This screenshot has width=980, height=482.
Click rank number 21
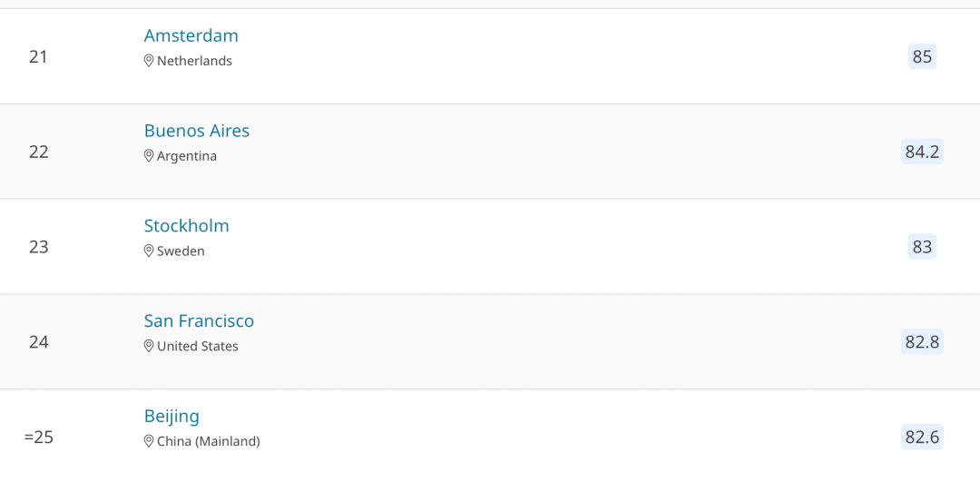[38, 57]
